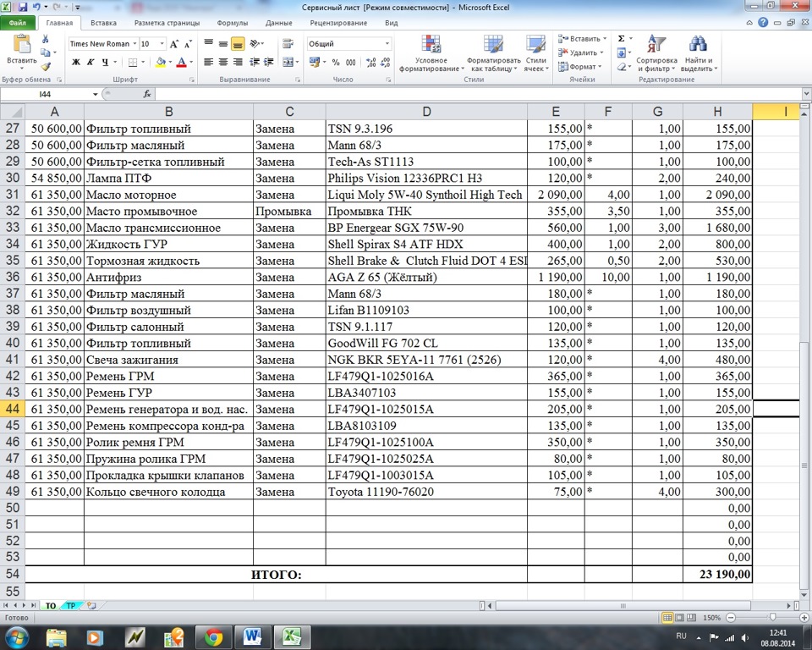
Task: Click the large Paste clipboard icon
Action: pos(22,45)
